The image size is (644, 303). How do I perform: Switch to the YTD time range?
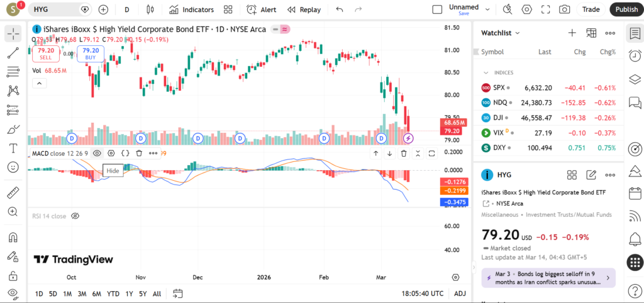(113, 294)
